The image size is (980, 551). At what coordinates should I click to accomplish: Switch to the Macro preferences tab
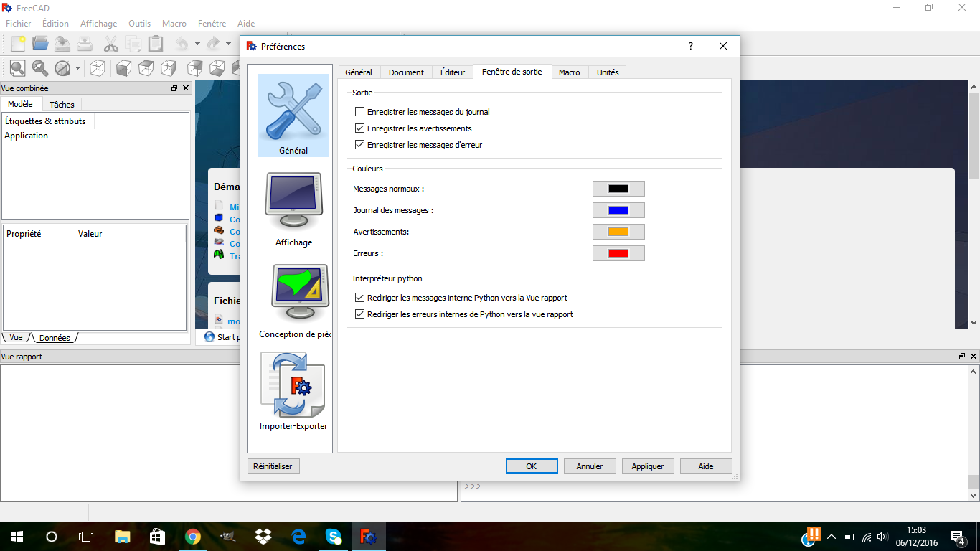pos(570,72)
